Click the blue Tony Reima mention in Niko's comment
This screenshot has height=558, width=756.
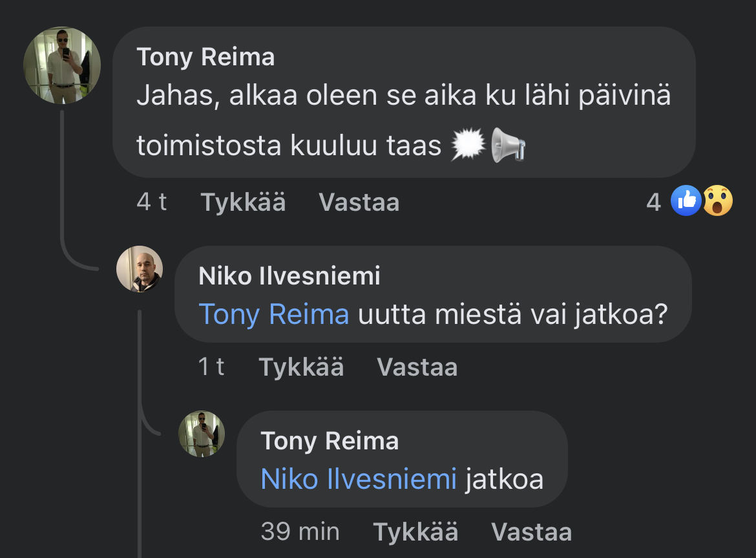pos(274,314)
